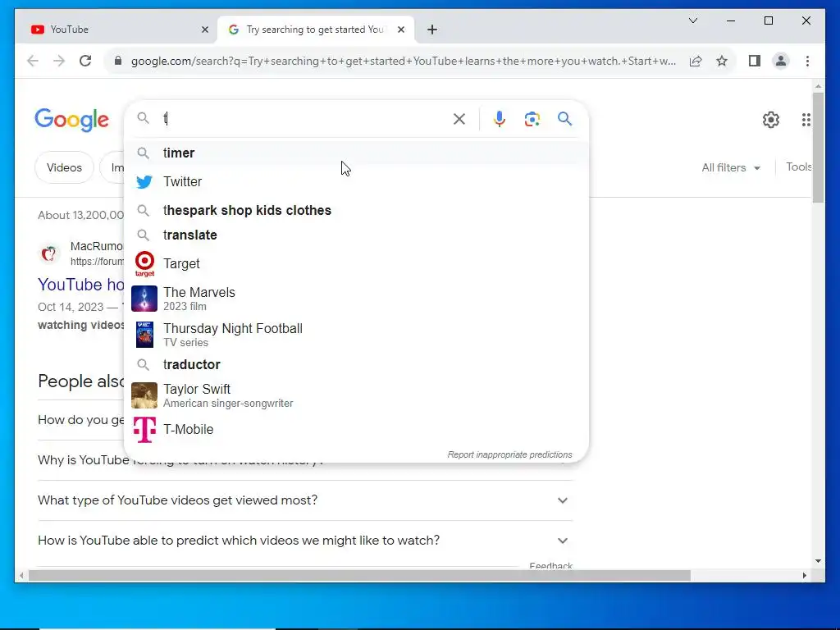Choose The Marvels 2023 film suggestion
The height and width of the screenshot is (630, 840).
coord(356,299)
